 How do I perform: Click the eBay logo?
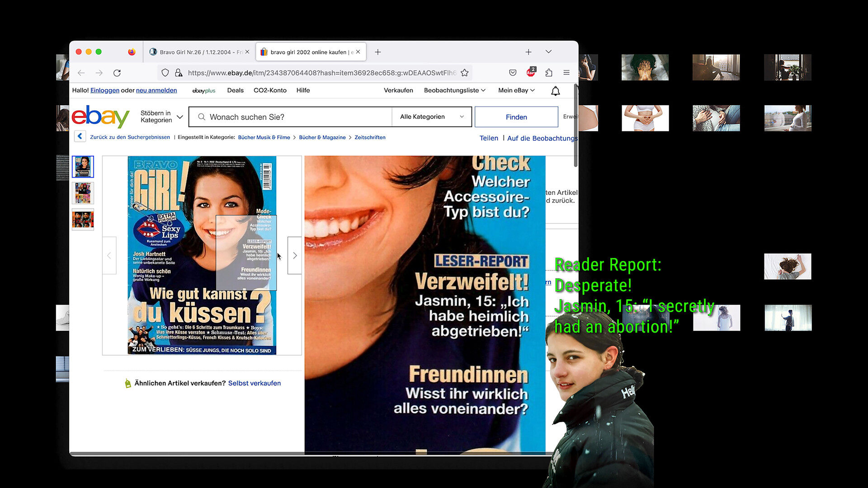click(x=100, y=117)
